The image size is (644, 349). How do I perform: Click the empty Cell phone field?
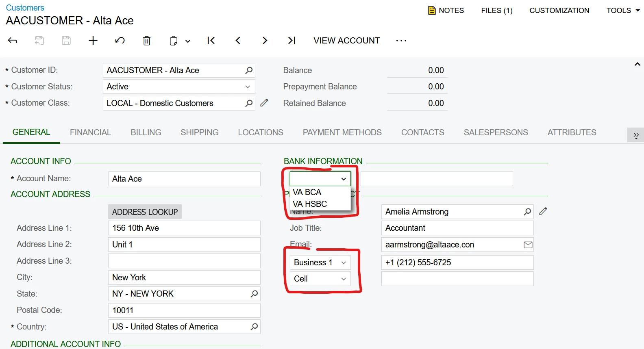[457, 279]
